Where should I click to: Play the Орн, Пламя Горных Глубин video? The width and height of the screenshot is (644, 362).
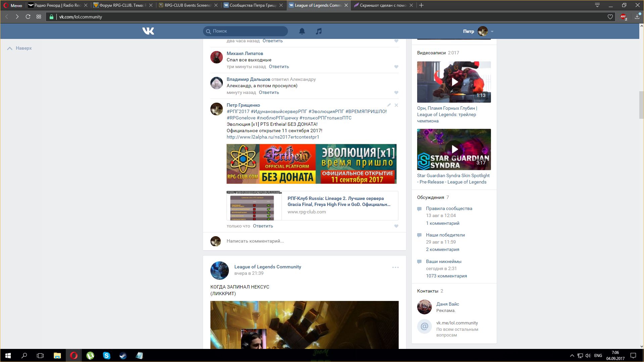tap(454, 82)
